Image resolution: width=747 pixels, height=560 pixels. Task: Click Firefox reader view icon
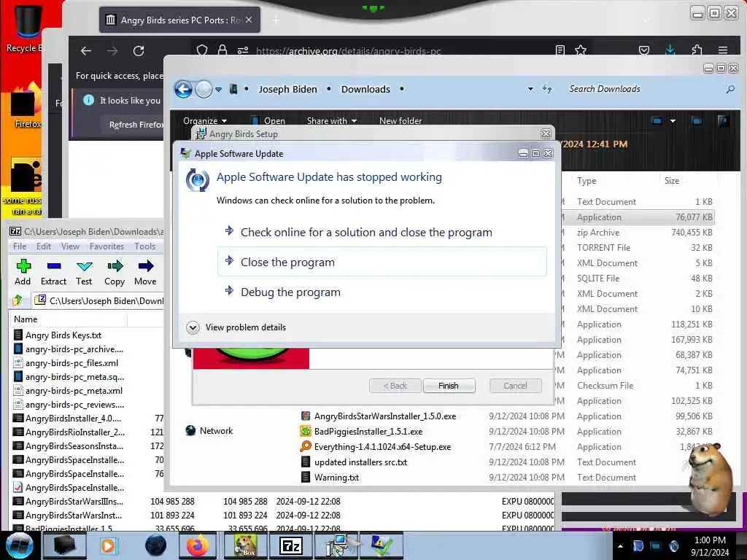560,50
